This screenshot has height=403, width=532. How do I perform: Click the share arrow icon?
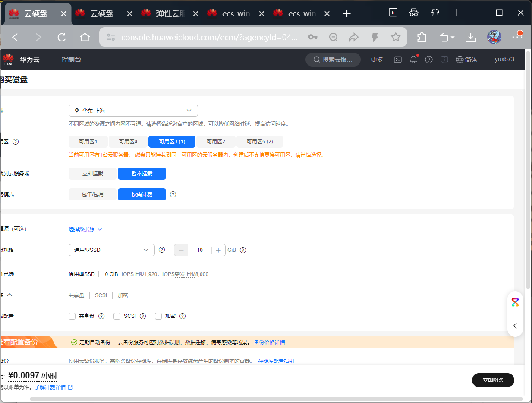354,37
